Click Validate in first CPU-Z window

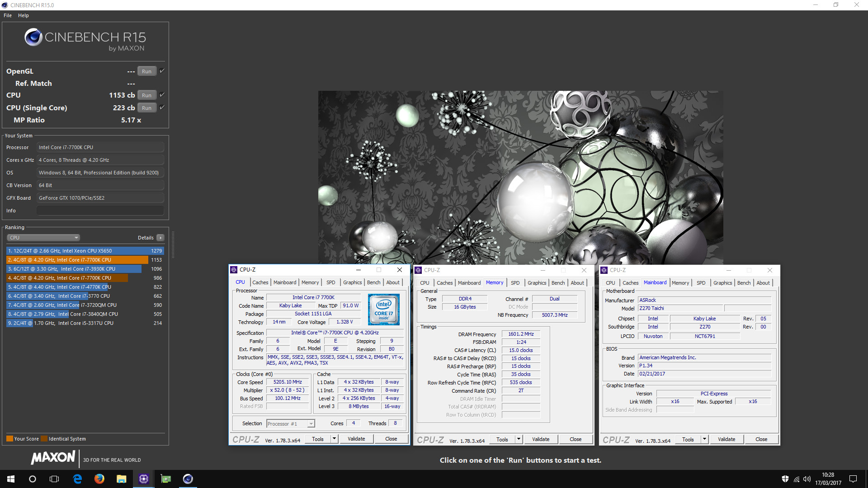pyautogui.click(x=356, y=439)
